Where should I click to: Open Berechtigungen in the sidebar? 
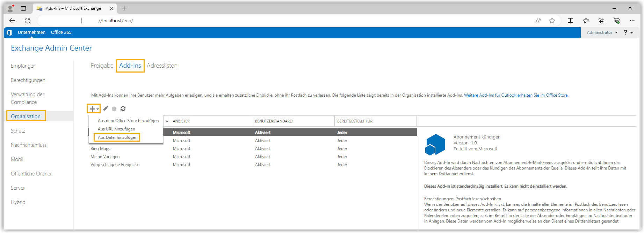click(28, 80)
